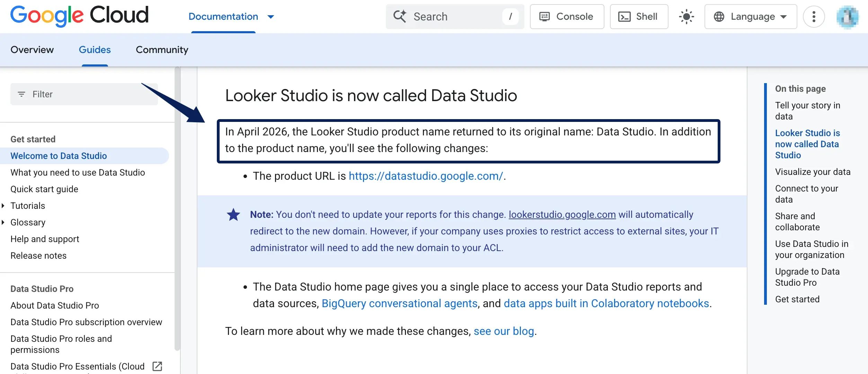
Task: Open Data Studio Pro roles and permissions
Action: pyautogui.click(x=61, y=344)
